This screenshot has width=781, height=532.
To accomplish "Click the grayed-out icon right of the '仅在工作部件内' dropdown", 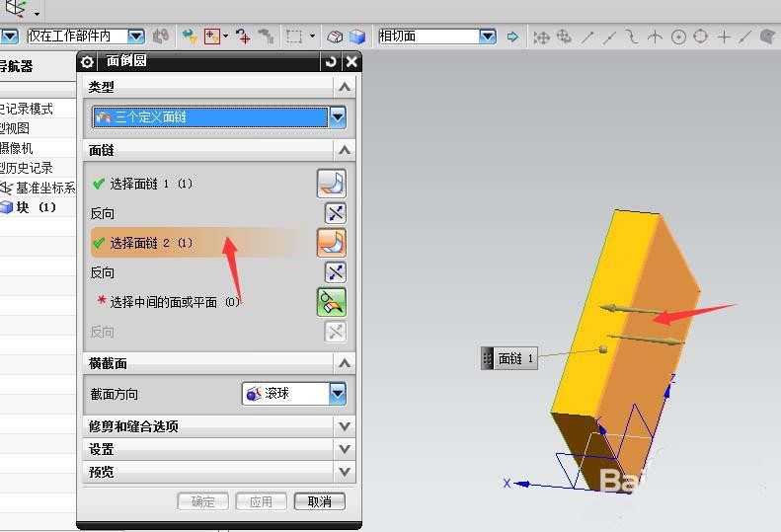I will (x=160, y=36).
